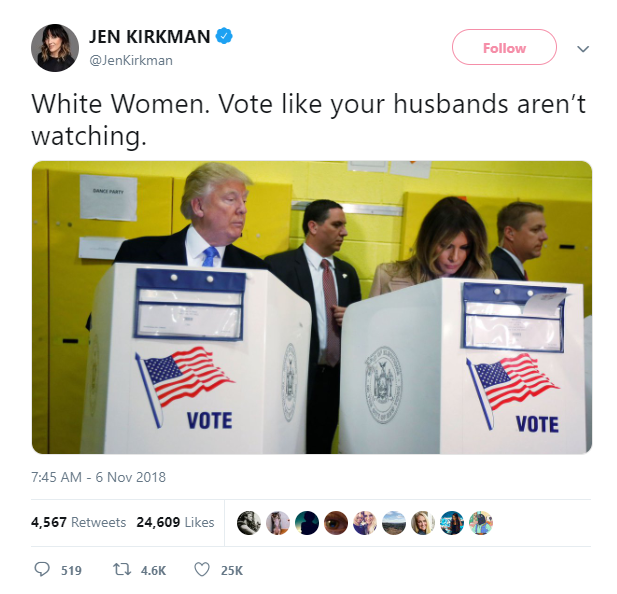Open the @JenKirkman handle link
This screenshot has height=594, width=617.
pos(131,61)
